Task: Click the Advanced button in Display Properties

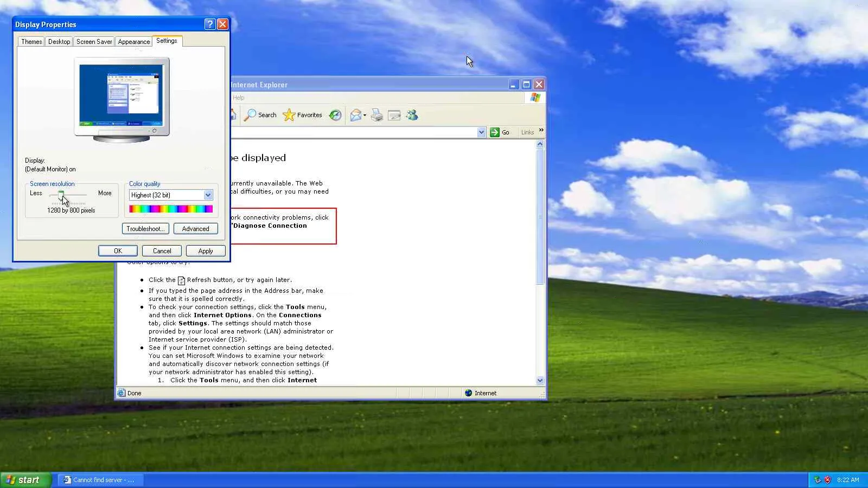Action: click(x=195, y=229)
